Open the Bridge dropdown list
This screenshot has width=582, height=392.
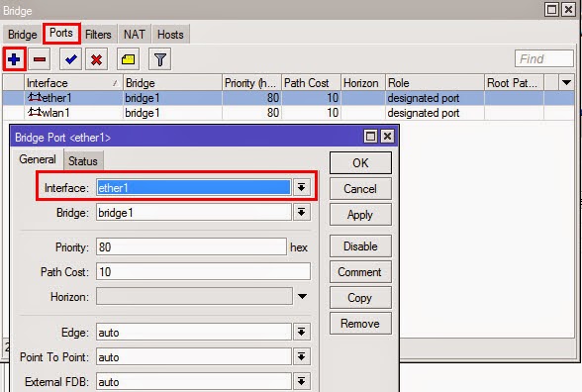[x=301, y=213]
